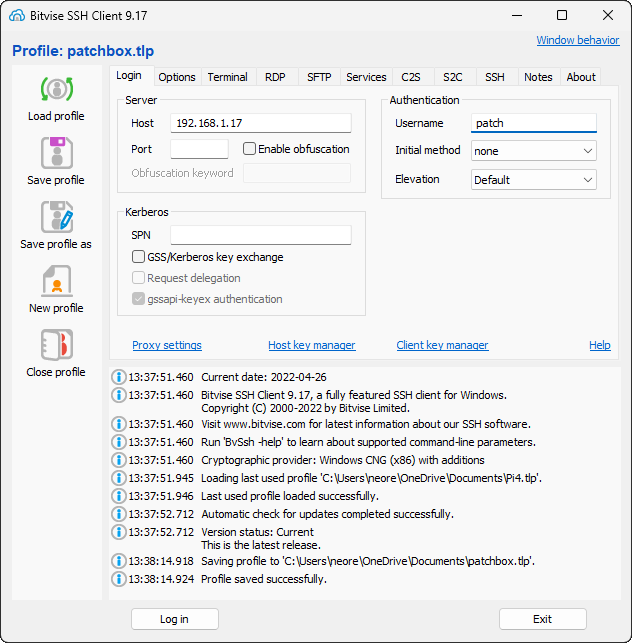Minimize the Bitvise window

click(517, 16)
